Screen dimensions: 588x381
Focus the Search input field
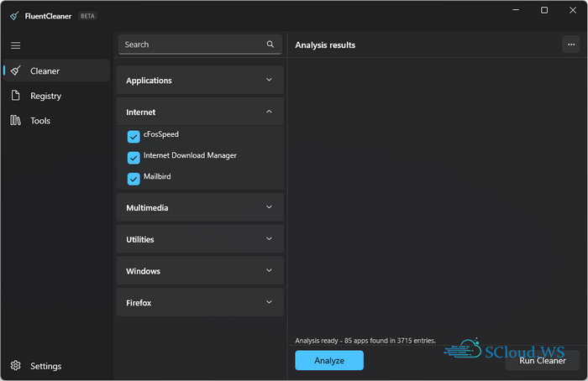point(193,44)
